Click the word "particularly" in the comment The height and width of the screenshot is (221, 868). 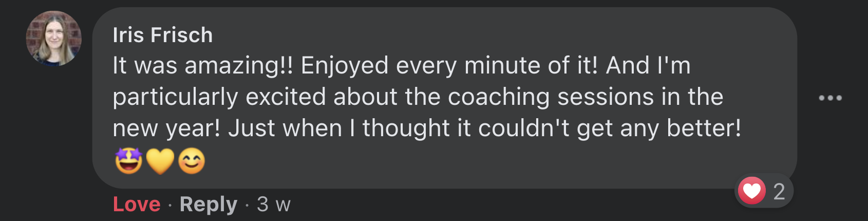click(175, 97)
